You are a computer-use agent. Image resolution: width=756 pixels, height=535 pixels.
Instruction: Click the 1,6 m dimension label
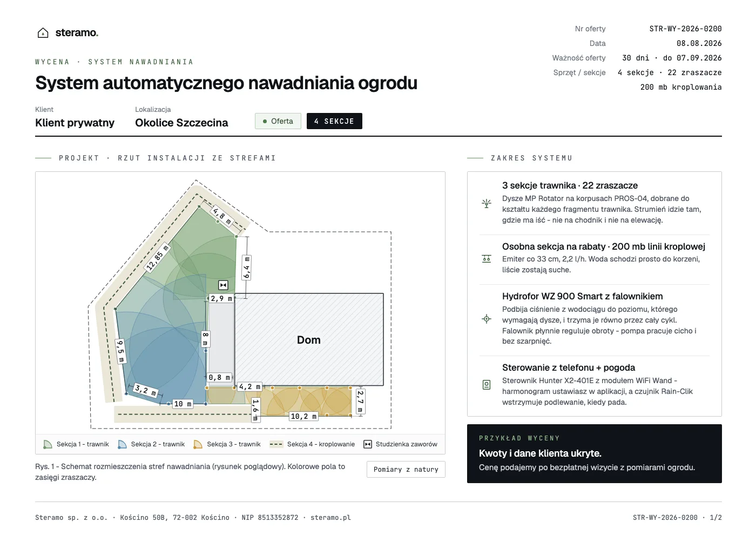tap(255, 411)
